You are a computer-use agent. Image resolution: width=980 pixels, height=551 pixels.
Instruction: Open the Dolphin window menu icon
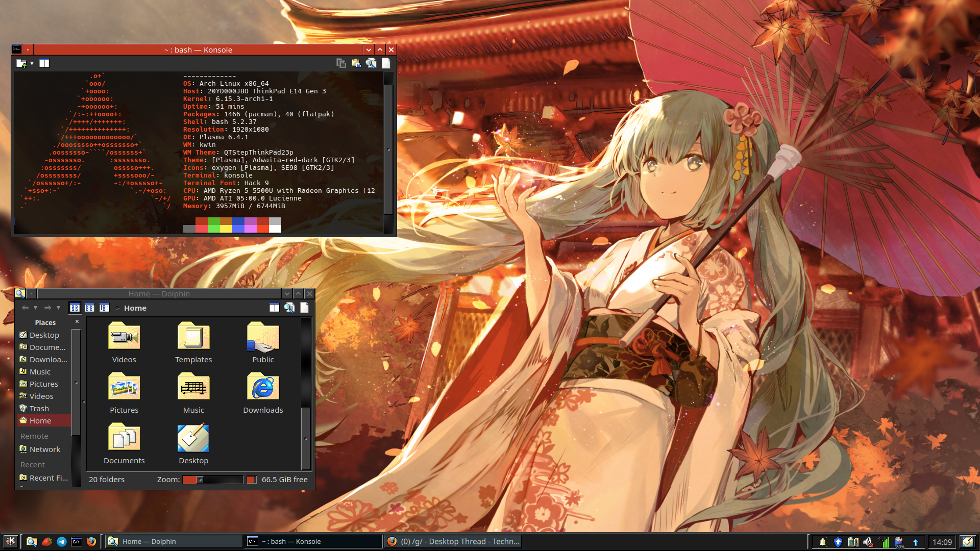pyautogui.click(x=20, y=293)
